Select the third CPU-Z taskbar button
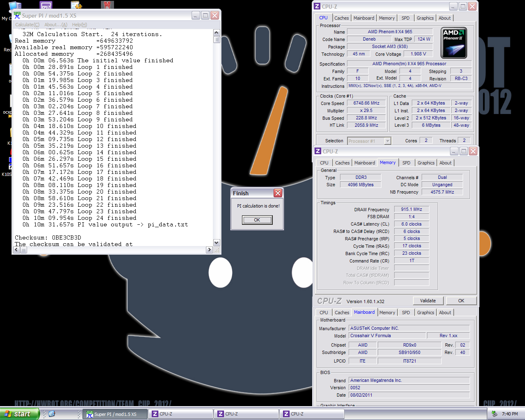The width and height of the screenshot is (525, 420). click(x=312, y=414)
